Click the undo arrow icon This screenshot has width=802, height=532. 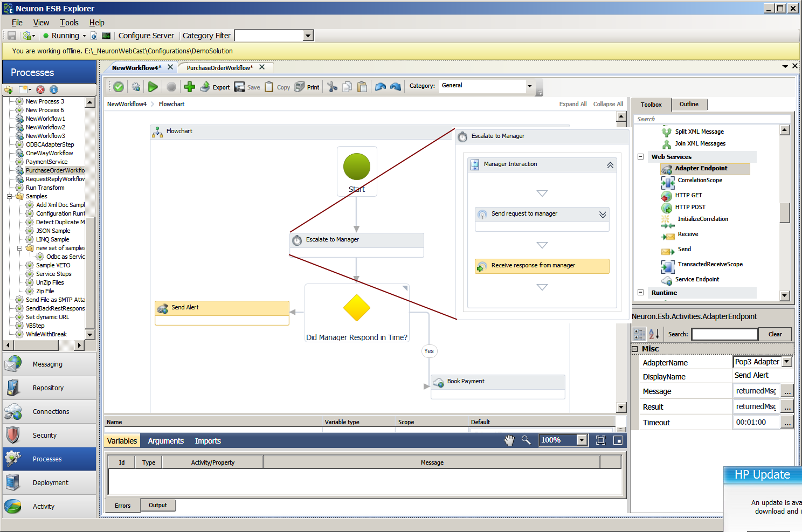click(381, 87)
